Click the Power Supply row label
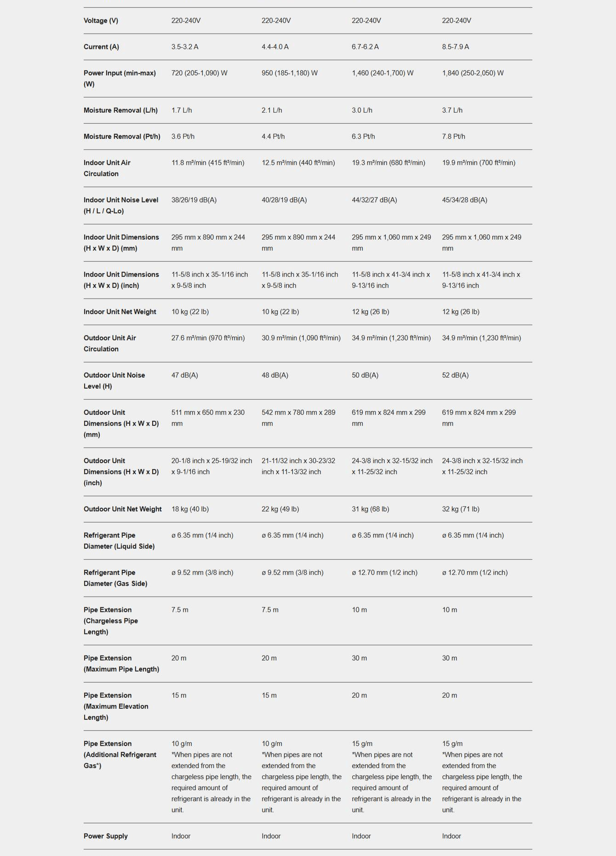This screenshot has width=616, height=856. [106, 836]
